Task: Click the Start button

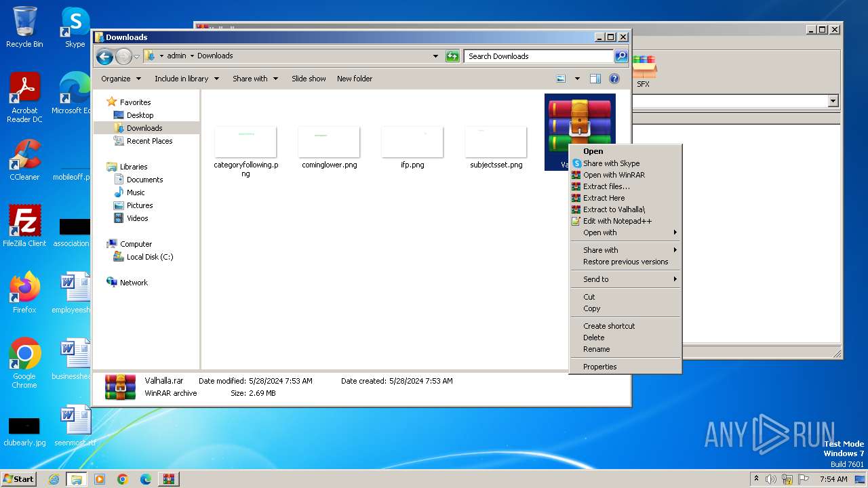Action: coord(19,479)
